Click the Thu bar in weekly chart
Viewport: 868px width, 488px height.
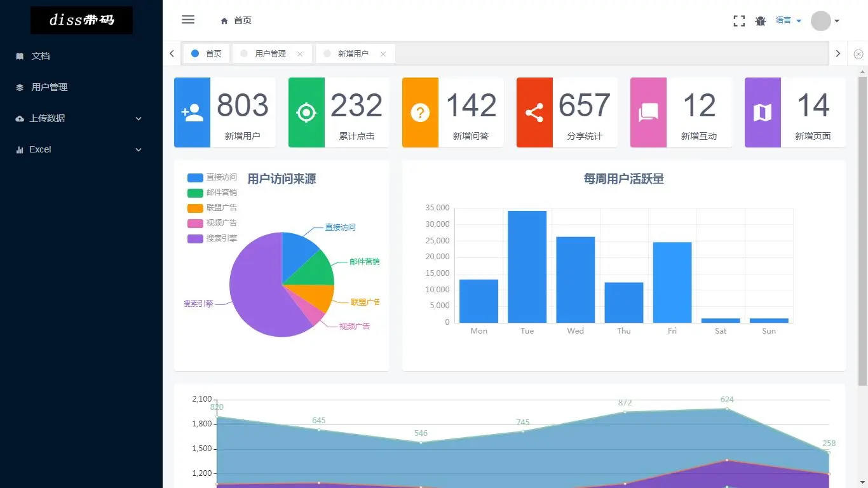(x=624, y=302)
